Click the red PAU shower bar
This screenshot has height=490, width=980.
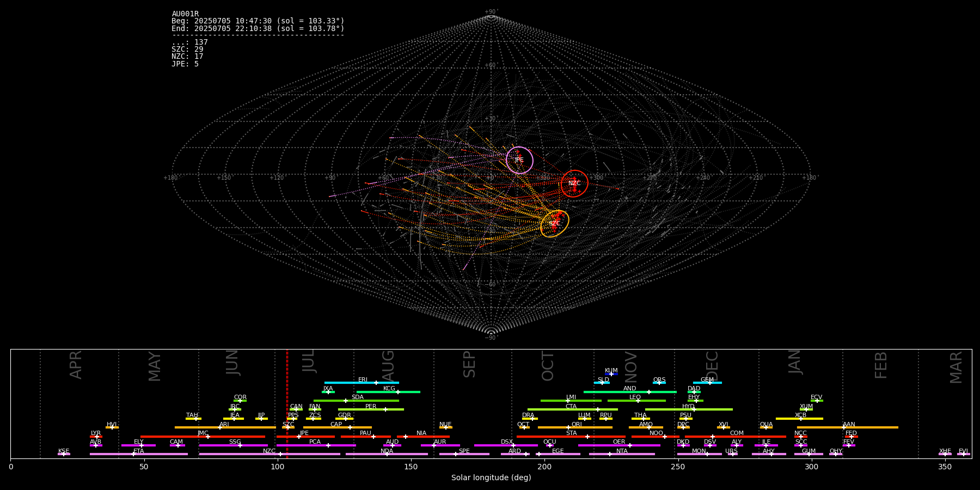(366, 437)
